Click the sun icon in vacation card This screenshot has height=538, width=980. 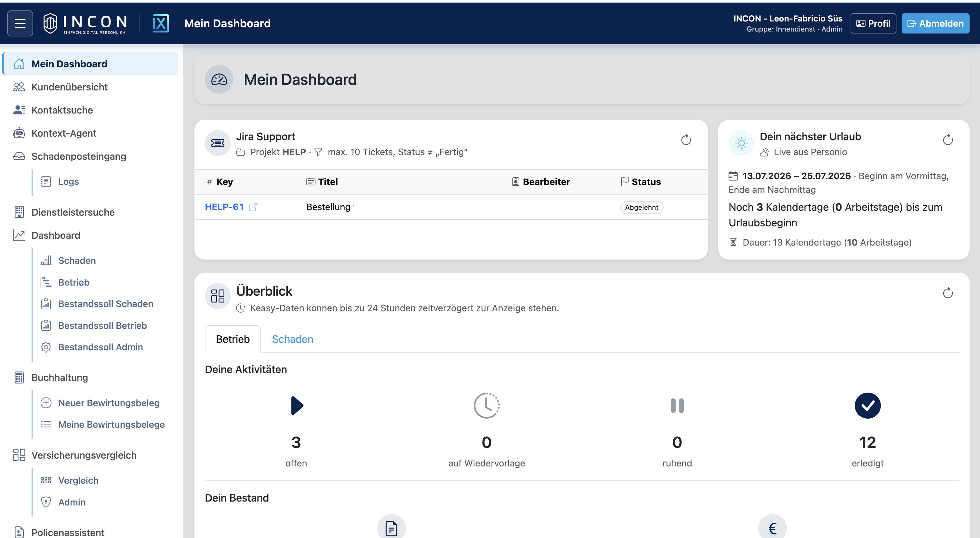pos(741,143)
